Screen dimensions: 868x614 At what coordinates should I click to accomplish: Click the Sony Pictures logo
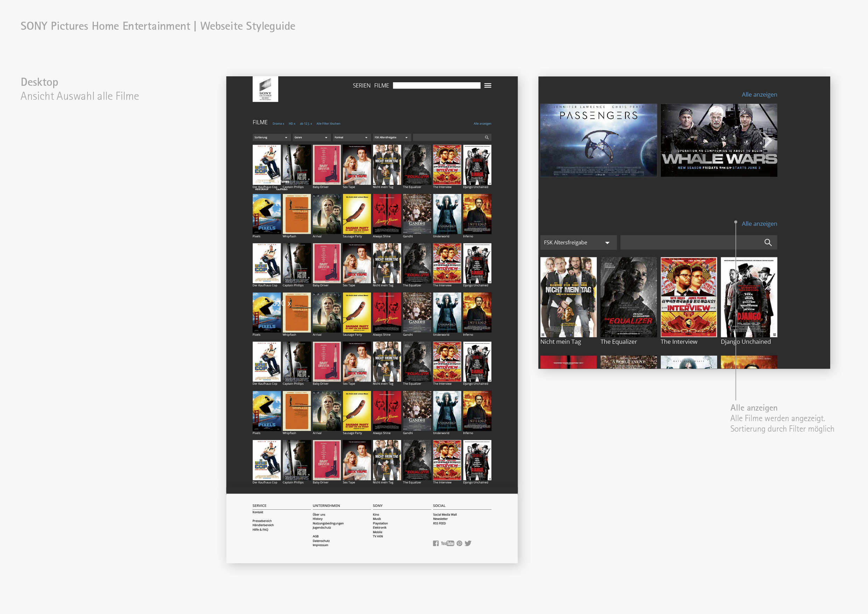tap(265, 89)
